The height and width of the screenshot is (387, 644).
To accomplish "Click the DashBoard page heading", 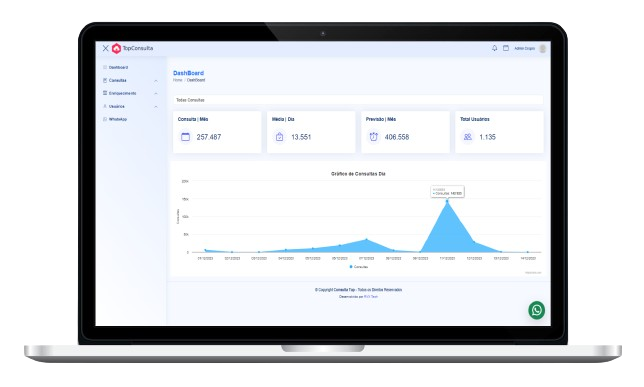I will point(189,73).
